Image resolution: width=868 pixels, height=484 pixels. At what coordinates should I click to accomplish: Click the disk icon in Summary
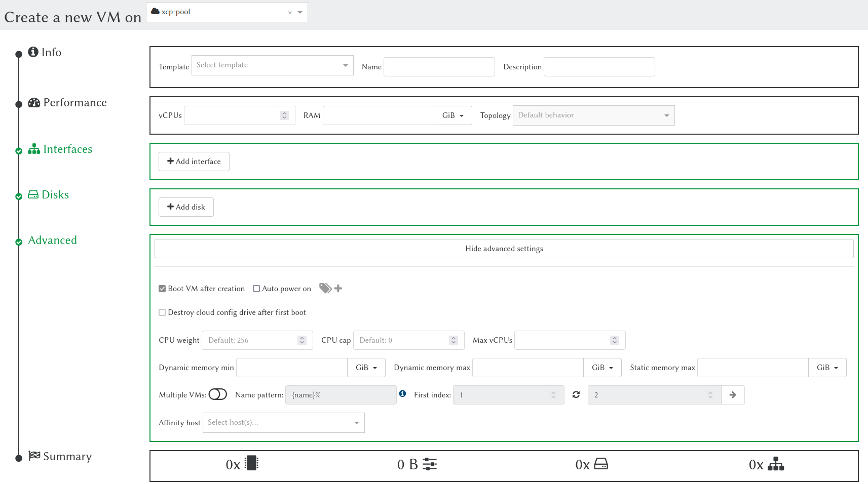coord(601,464)
